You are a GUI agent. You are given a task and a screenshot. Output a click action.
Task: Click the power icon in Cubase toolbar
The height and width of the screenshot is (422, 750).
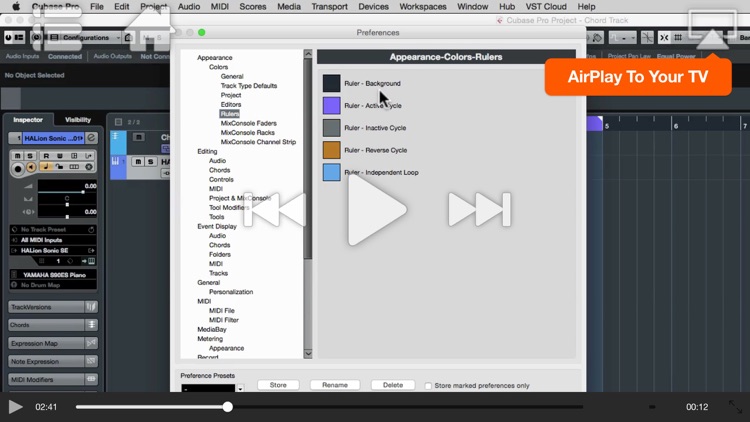coord(8,37)
